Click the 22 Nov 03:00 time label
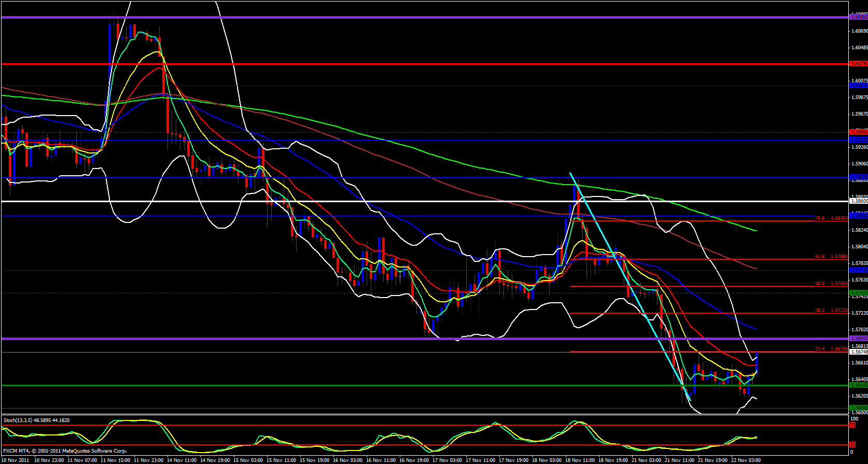The width and height of the screenshot is (868, 464). [x=745, y=460]
